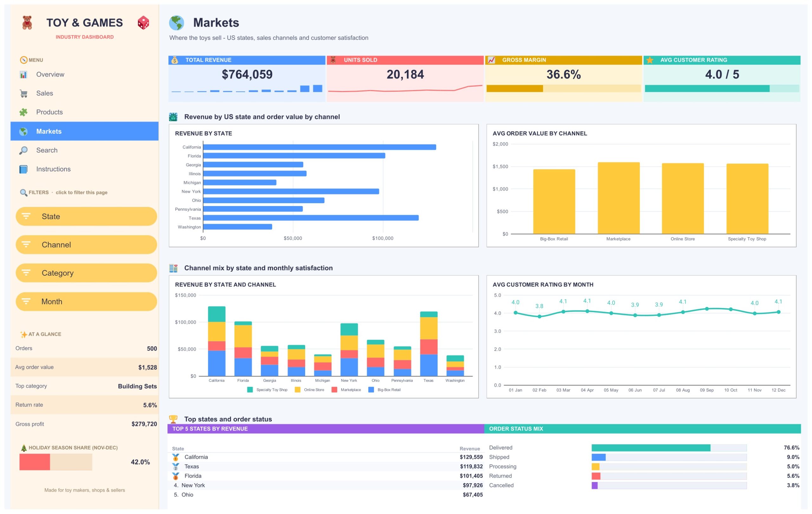This screenshot has height=514, width=812.
Task: Click the Marketplace bar in Avg Order Value
Action: click(619, 198)
